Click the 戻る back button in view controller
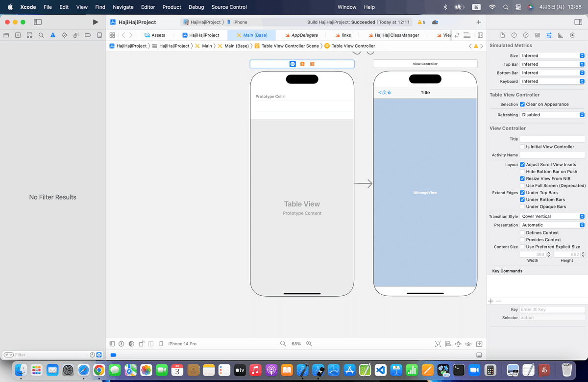This screenshot has width=588, height=382. click(385, 92)
